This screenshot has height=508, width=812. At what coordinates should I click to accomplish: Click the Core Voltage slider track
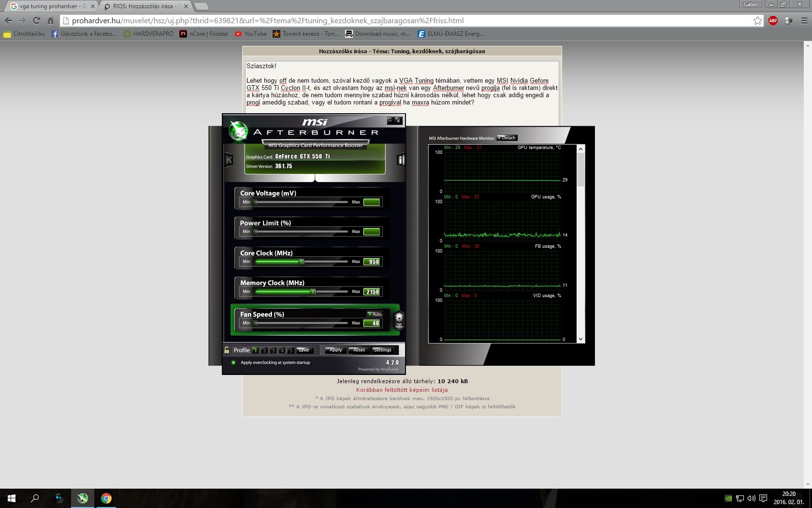pos(302,202)
